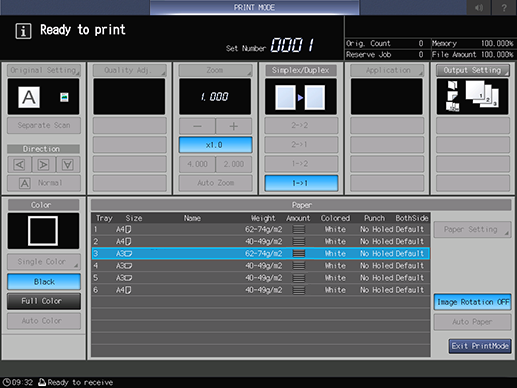
Task: Tap tray 6 paper amount indicator
Action: coord(299,290)
